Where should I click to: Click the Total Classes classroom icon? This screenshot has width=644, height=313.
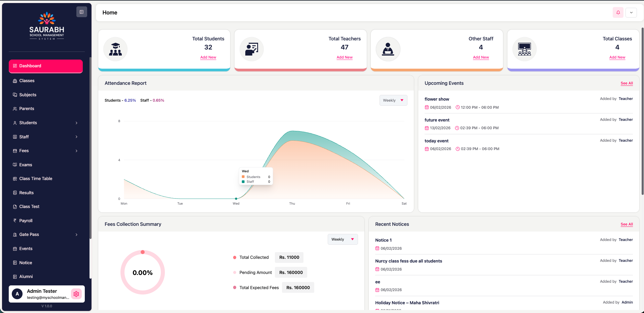click(x=524, y=49)
